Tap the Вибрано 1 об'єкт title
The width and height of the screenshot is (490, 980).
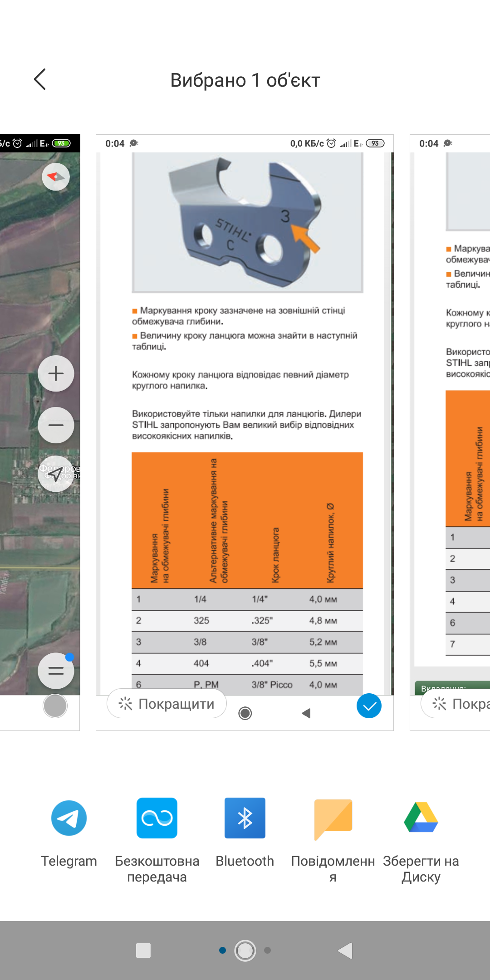245,80
